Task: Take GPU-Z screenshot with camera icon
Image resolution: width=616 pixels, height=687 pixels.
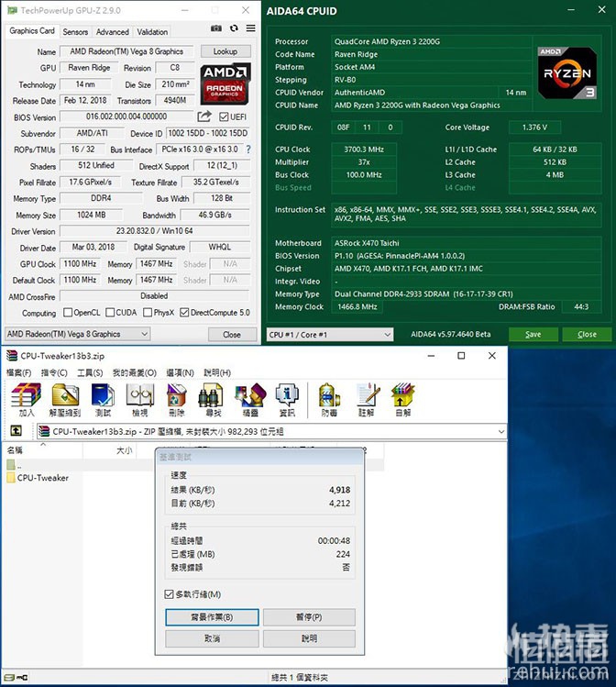Action: pos(215,28)
